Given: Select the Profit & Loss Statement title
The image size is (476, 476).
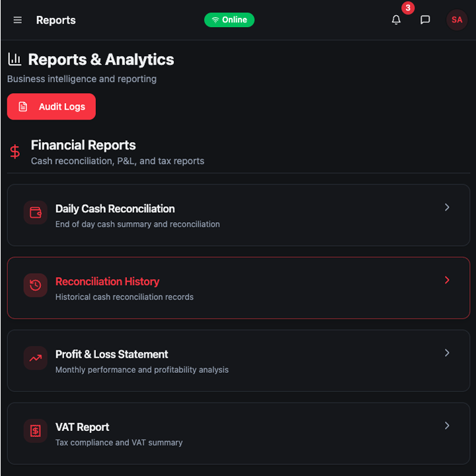Looking at the screenshot, I should 112,354.
